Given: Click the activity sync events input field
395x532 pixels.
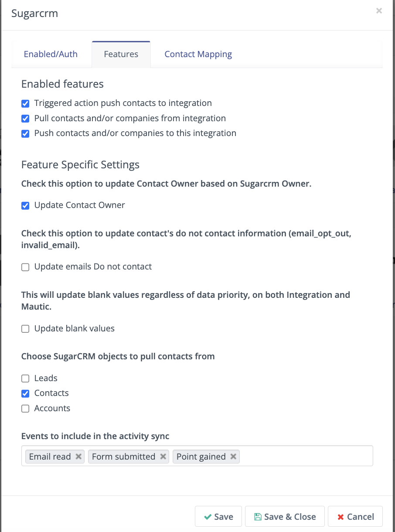Looking at the screenshot, I should click(305, 456).
